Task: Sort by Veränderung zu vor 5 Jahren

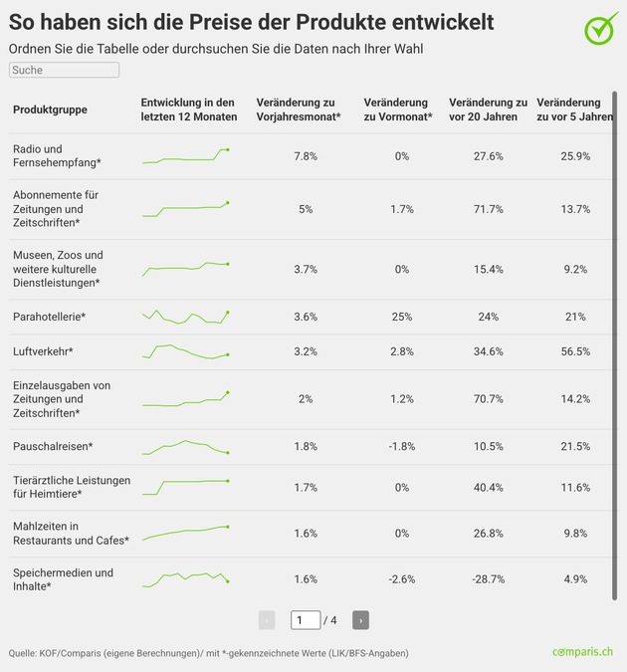Action: tap(574, 110)
